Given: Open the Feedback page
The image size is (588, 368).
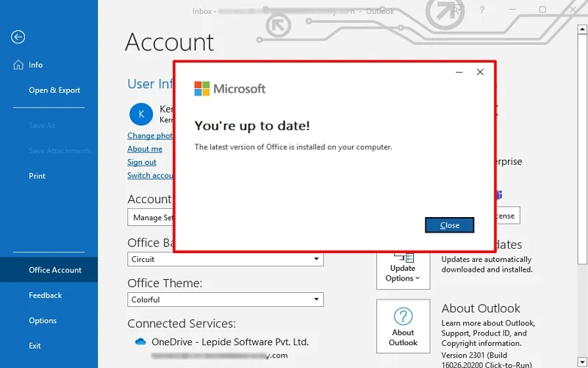Looking at the screenshot, I should 46,295.
